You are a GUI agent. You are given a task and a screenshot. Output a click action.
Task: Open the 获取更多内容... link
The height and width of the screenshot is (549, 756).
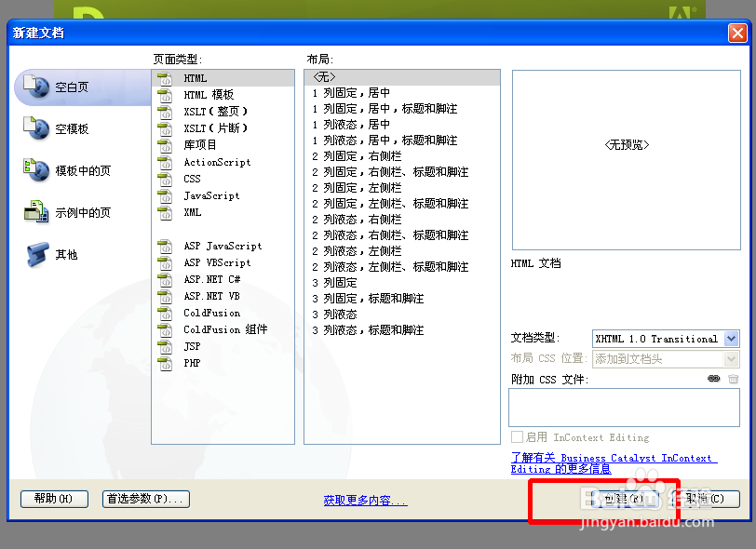(x=366, y=501)
